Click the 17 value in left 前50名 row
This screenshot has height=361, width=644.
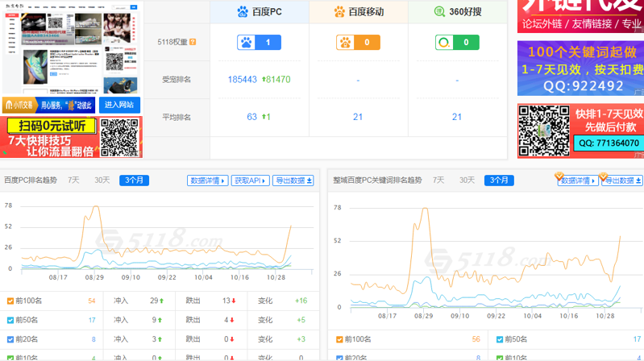pos(92,320)
